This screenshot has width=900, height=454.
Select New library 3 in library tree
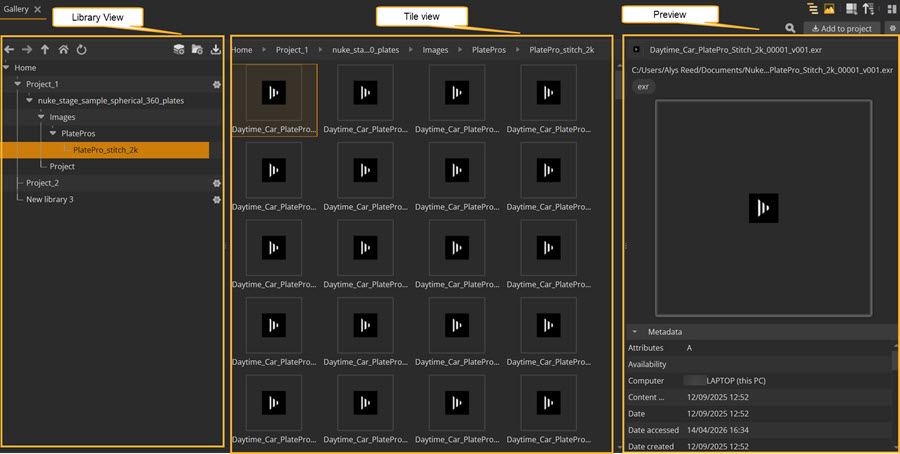(50, 200)
